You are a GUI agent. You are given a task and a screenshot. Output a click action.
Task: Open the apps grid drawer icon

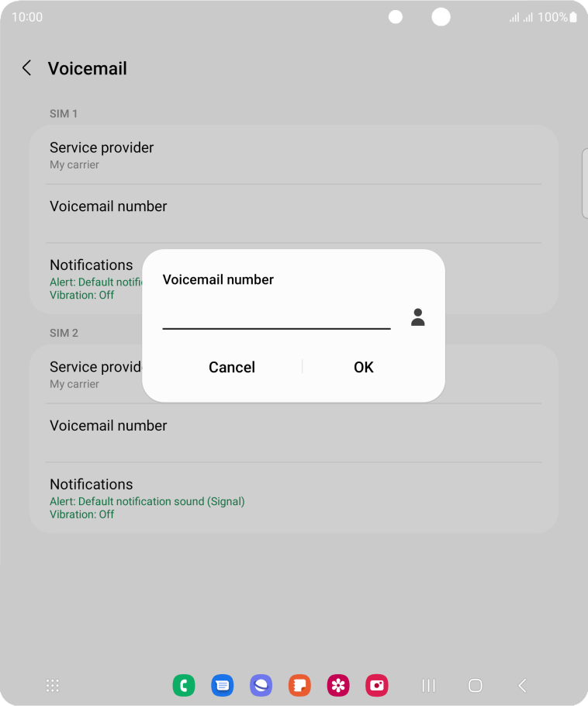[53, 685]
